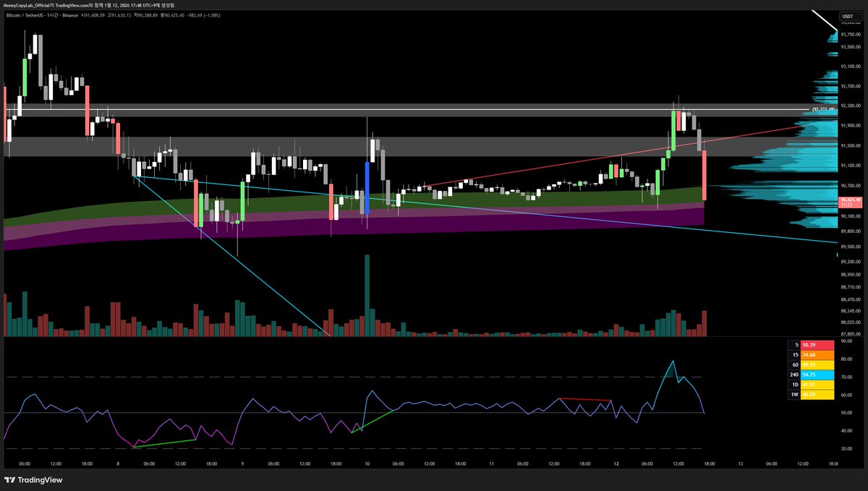Click the 91,500.00 price axis label
Screen dimensions: 868x491
pyautogui.click(x=851, y=145)
